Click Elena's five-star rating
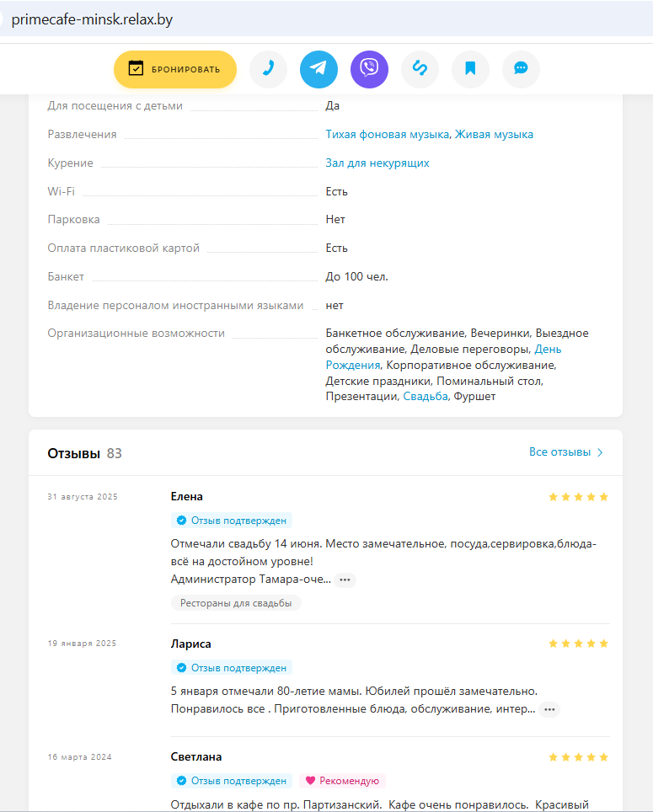 coord(578,497)
